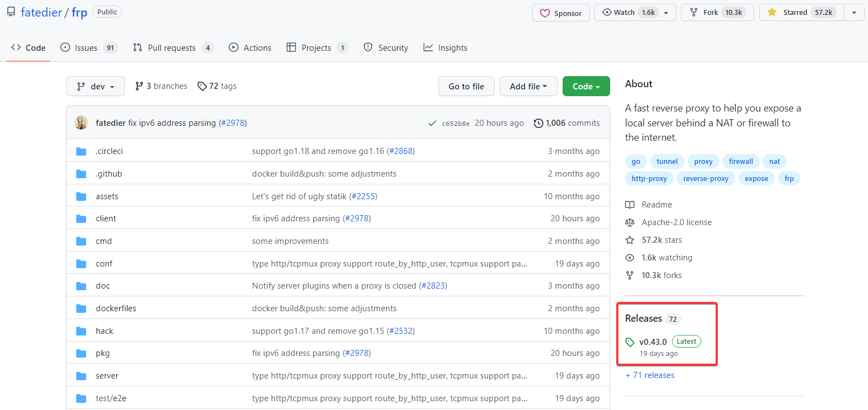Open the star lists dropdown arrow
868x410 pixels.
[854, 13]
